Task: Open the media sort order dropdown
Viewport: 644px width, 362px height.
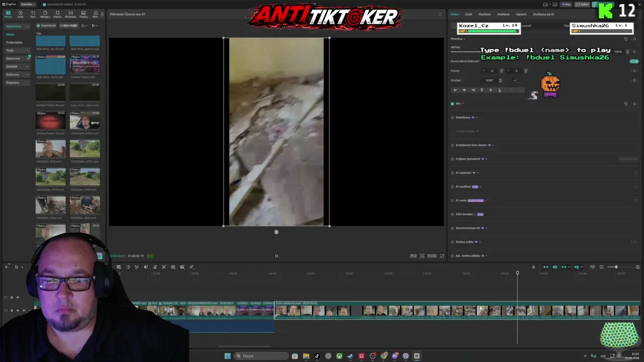Action: (84, 26)
